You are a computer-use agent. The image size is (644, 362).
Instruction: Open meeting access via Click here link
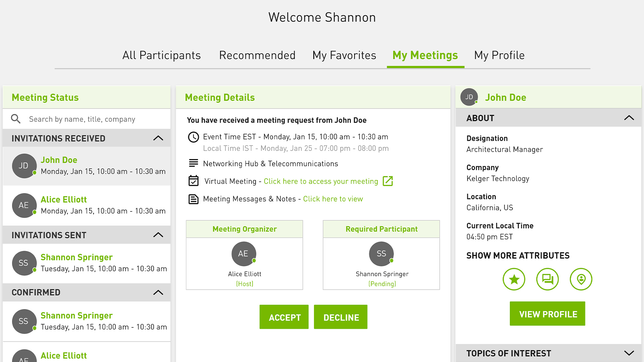click(321, 181)
